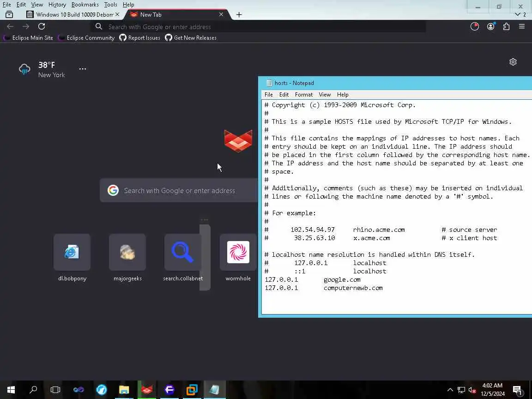Open Eclipse Community bookmark
This screenshot has width=532, height=399.
[86, 38]
